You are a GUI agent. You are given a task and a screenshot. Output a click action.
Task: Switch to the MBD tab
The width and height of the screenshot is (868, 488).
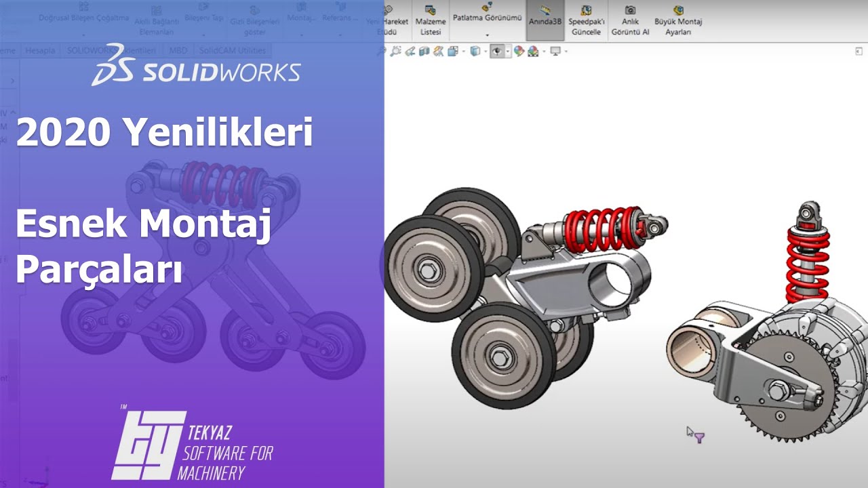pos(178,50)
